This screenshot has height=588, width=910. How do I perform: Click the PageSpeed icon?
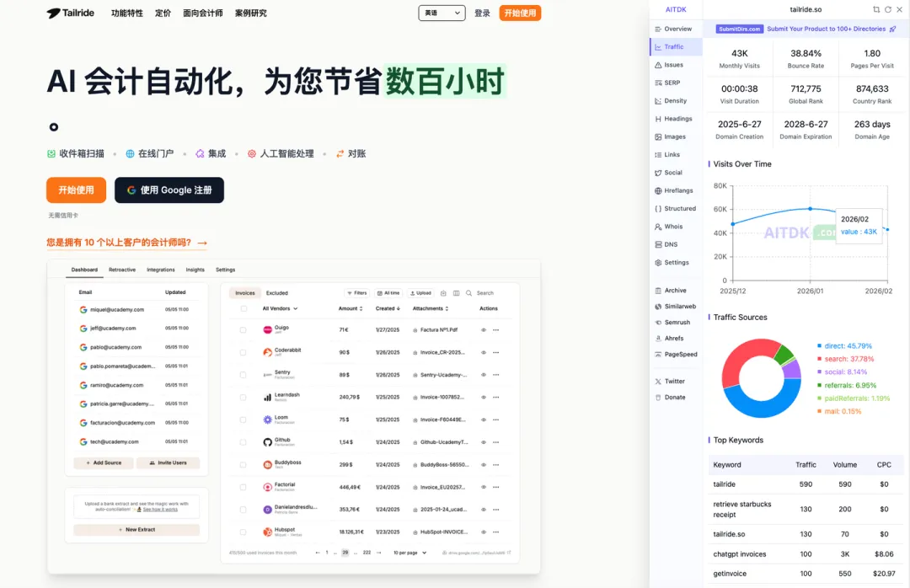658,354
